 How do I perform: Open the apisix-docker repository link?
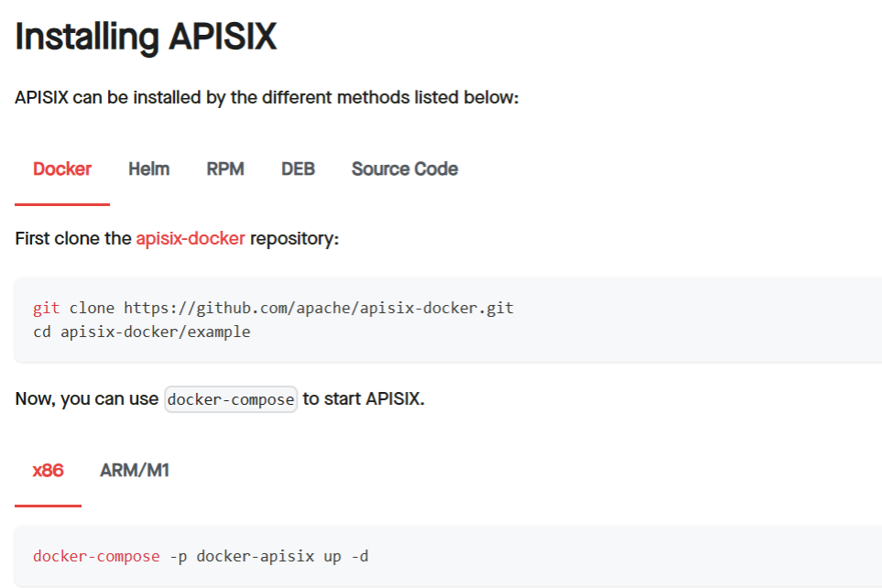tap(191, 238)
